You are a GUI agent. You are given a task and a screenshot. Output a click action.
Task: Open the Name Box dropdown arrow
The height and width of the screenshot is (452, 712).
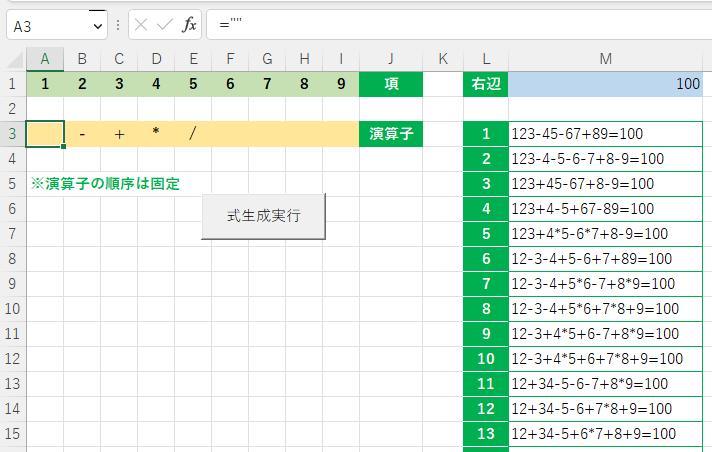(x=97, y=25)
